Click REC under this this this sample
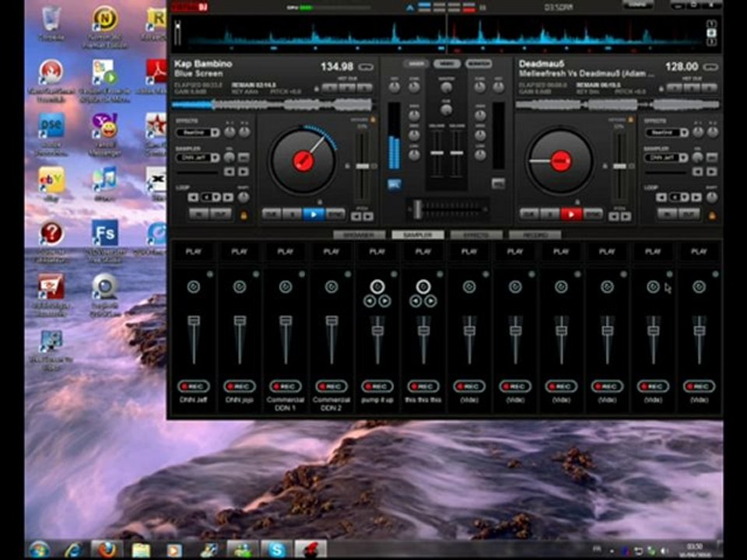The height and width of the screenshot is (560, 747). tap(423, 387)
